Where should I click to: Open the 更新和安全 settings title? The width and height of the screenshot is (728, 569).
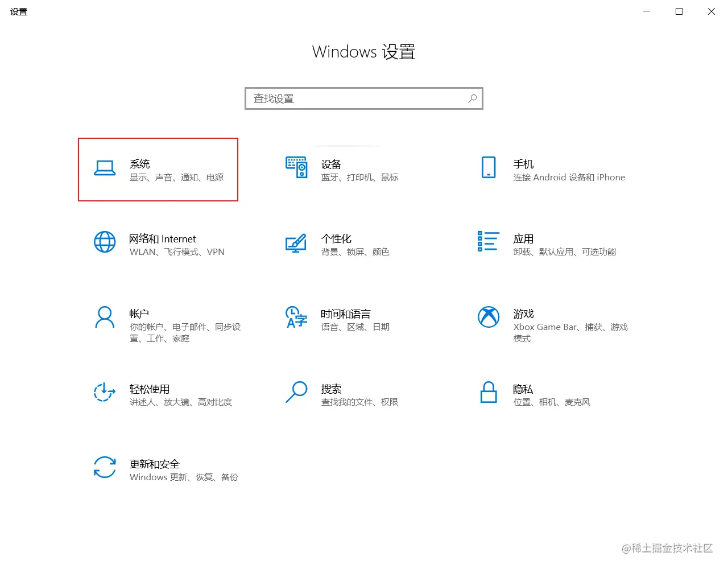pyautogui.click(x=155, y=464)
